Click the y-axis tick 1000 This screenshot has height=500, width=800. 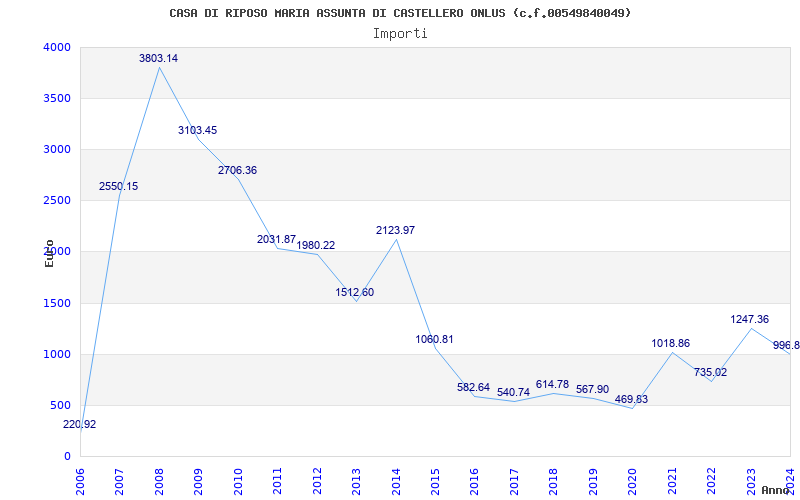pyautogui.click(x=55, y=355)
